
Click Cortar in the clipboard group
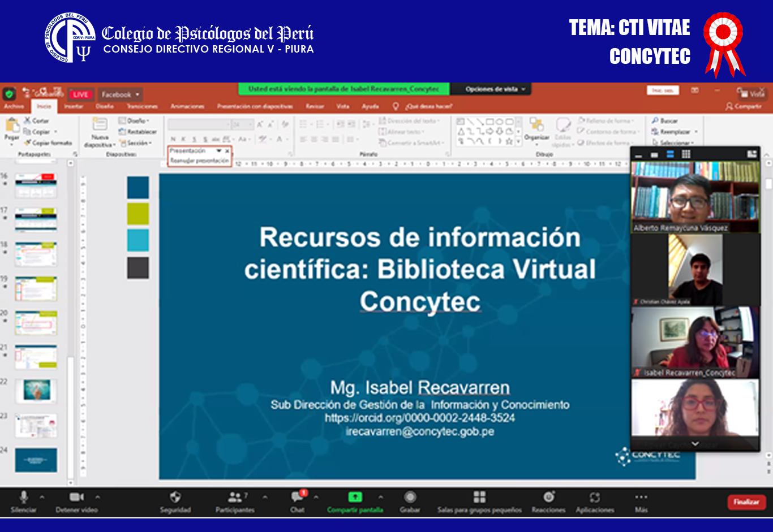click(x=37, y=120)
